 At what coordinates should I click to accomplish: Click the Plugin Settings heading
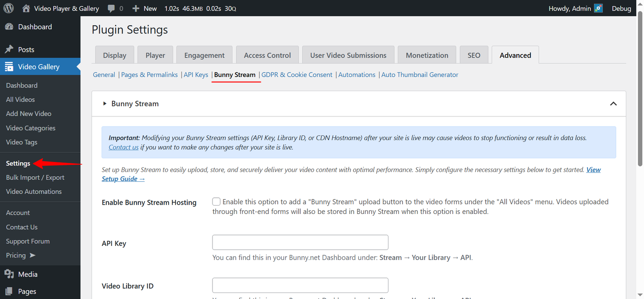point(130,29)
